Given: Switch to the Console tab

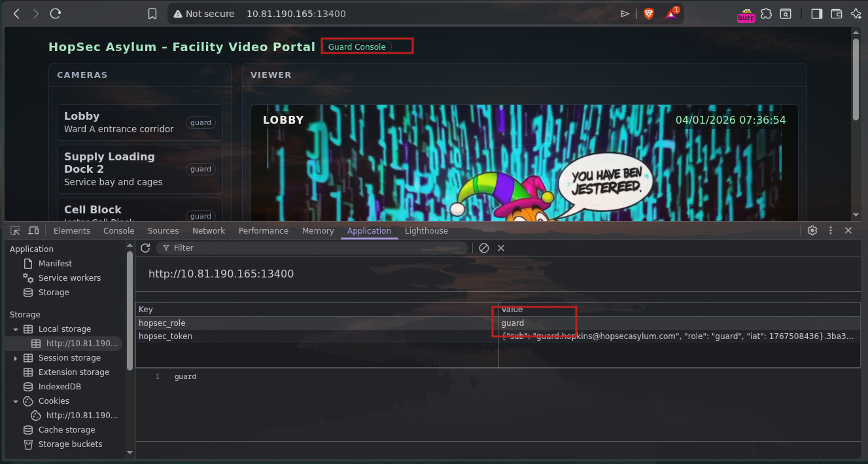Looking at the screenshot, I should [x=118, y=231].
